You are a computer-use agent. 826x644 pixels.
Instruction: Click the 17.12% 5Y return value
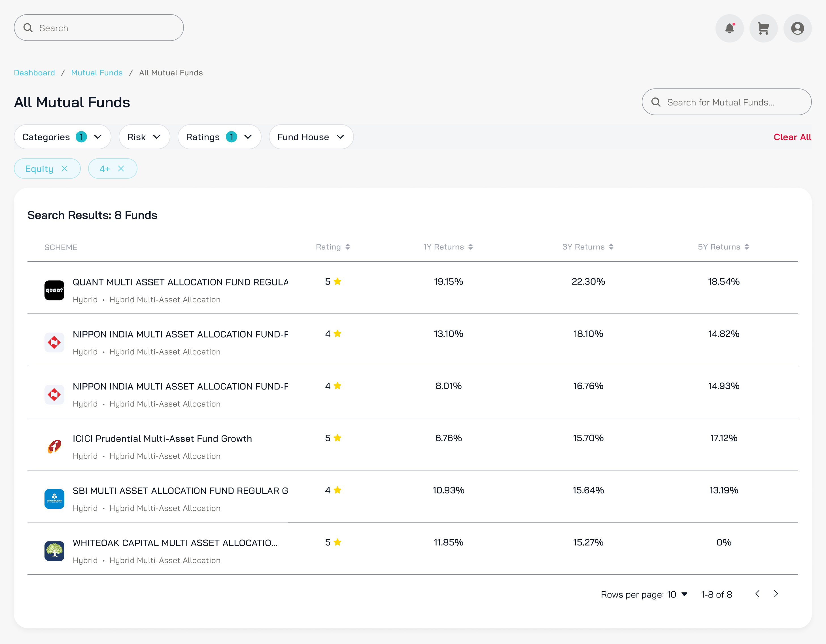point(723,438)
